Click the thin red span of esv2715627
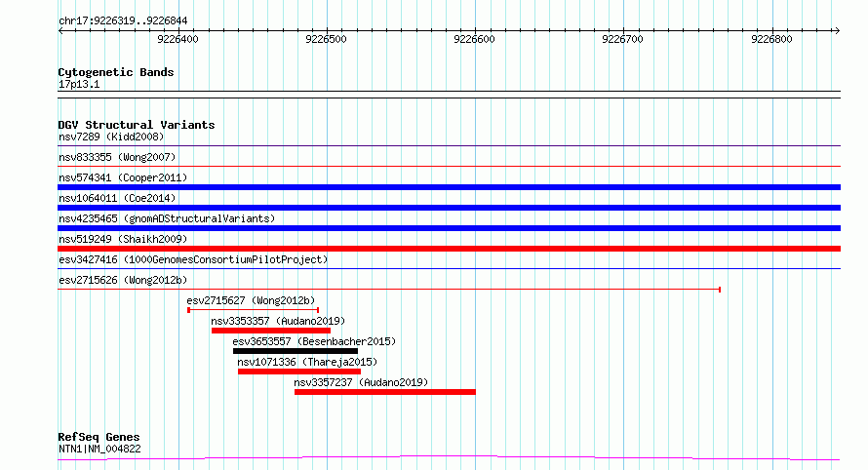 253,310
